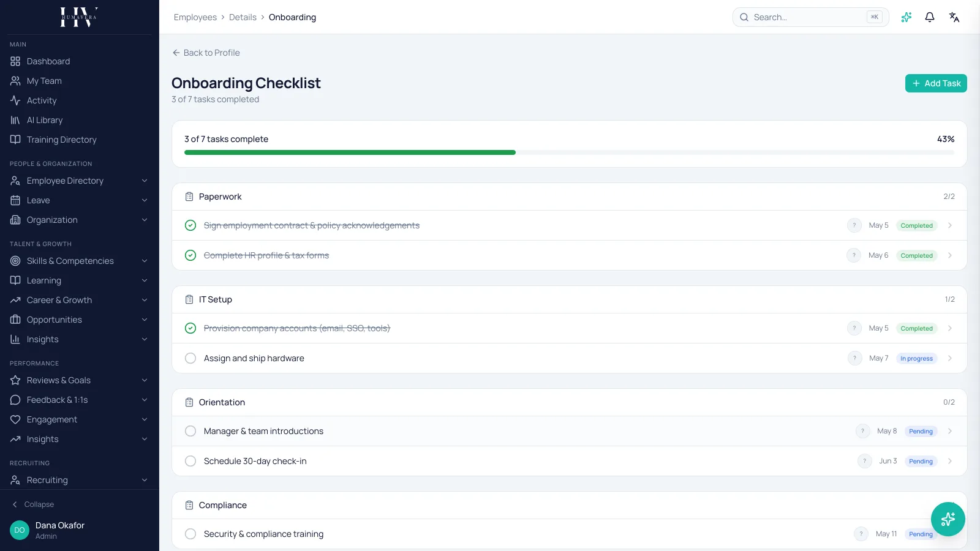
Task: Click Completed badge for Complete HR profile
Action: pos(916,255)
